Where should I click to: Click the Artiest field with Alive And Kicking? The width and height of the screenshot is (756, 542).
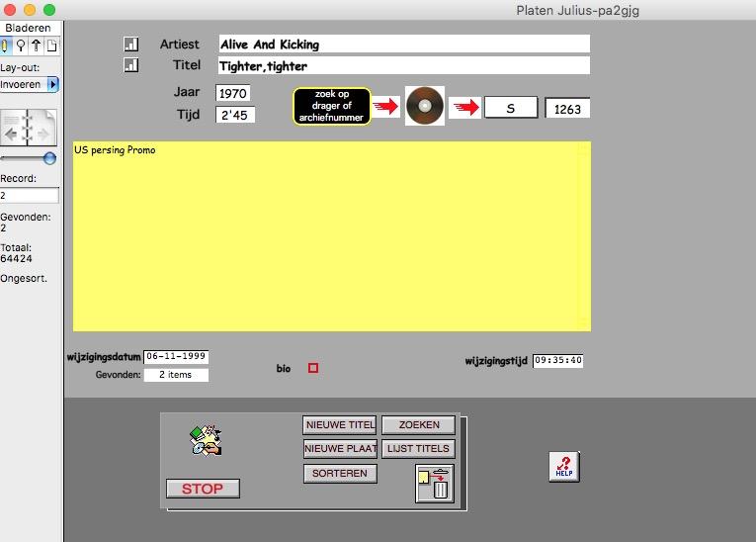click(x=402, y=45)
